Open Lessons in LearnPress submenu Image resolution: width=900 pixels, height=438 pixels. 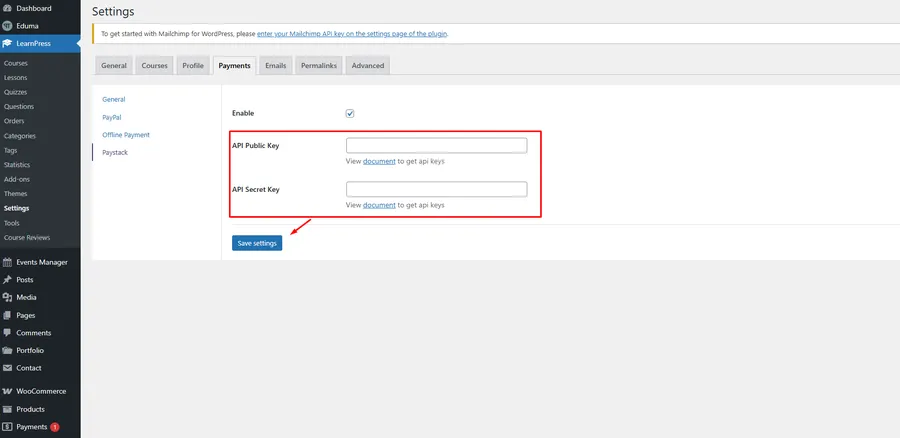coord(15,77)
